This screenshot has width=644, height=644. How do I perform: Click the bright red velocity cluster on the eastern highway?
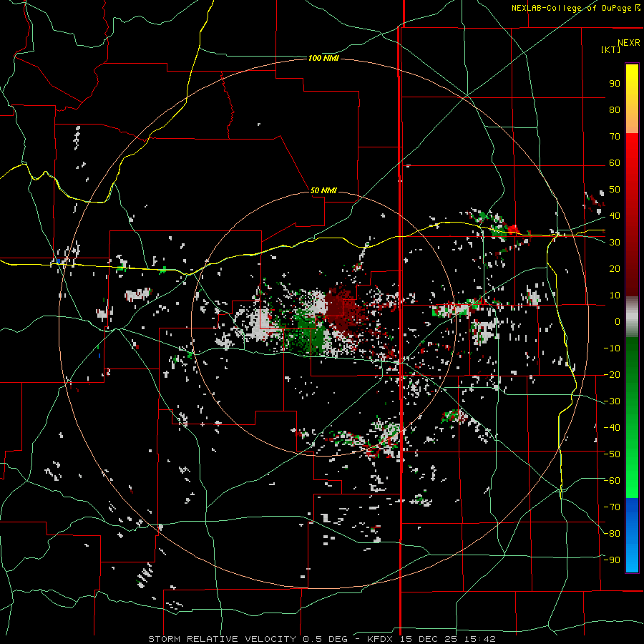pyautogui.click(x=512, y=229)
